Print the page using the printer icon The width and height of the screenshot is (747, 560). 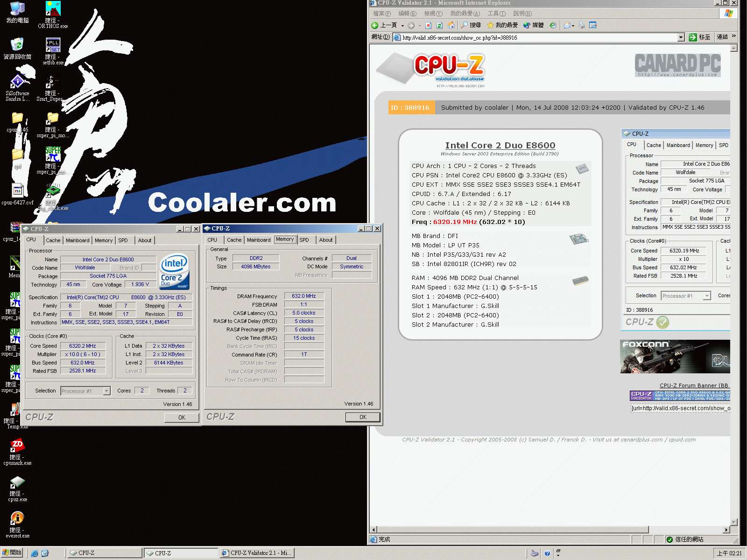pyautogui.click(x=582, y=25)
